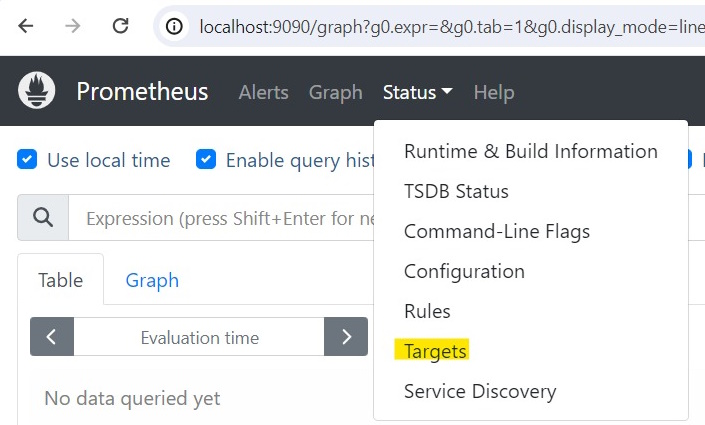Select the Table tab
This screenshot has height=425, width=705.
(61, 280)
